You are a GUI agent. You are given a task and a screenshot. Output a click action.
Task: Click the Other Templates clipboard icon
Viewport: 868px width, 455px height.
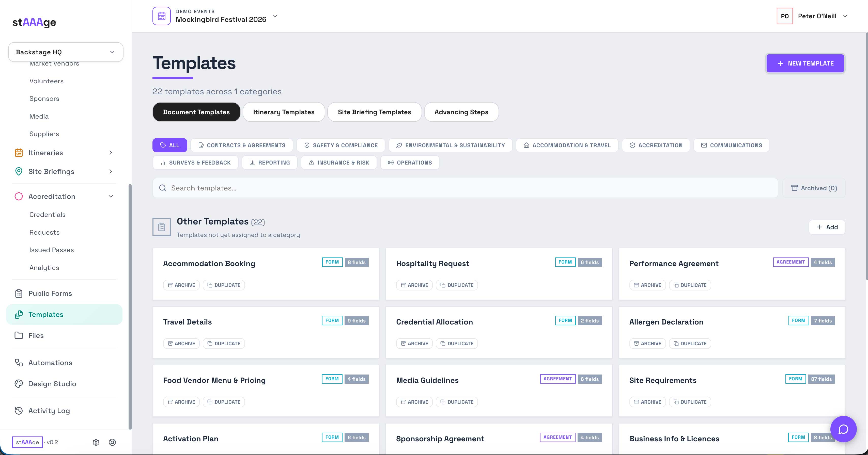click(x=162, y=227)
